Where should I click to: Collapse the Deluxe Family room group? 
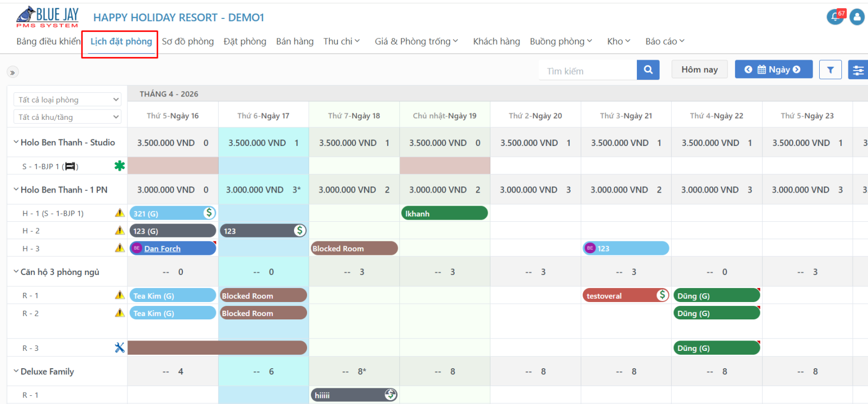click(16, 371)
